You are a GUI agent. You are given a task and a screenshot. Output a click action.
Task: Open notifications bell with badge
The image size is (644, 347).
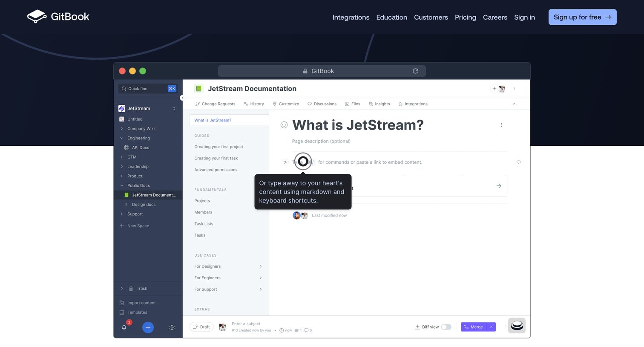(124, 327)
